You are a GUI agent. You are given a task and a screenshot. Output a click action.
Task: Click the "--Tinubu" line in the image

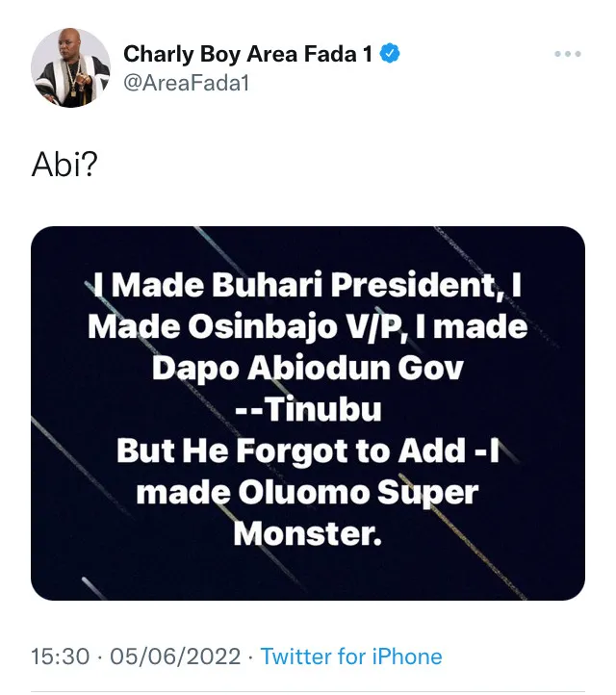click(x=308, y=410)
